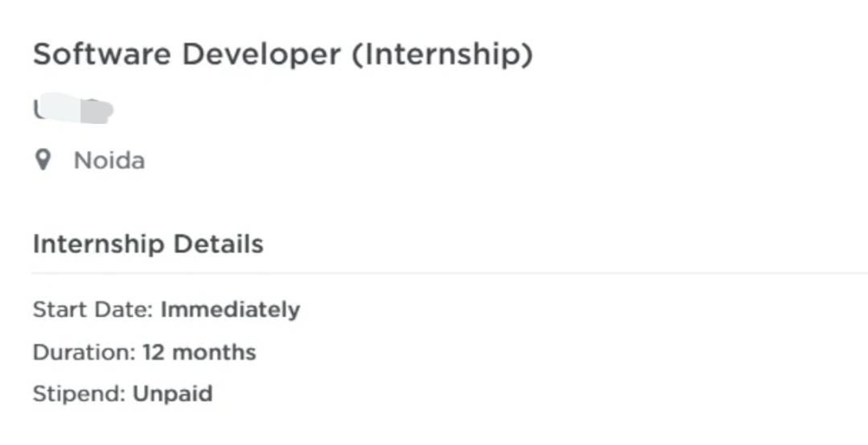868x445 pixels.
Task: Open the Software Developer (Internship) job title
Action: (x=283, y=55)
